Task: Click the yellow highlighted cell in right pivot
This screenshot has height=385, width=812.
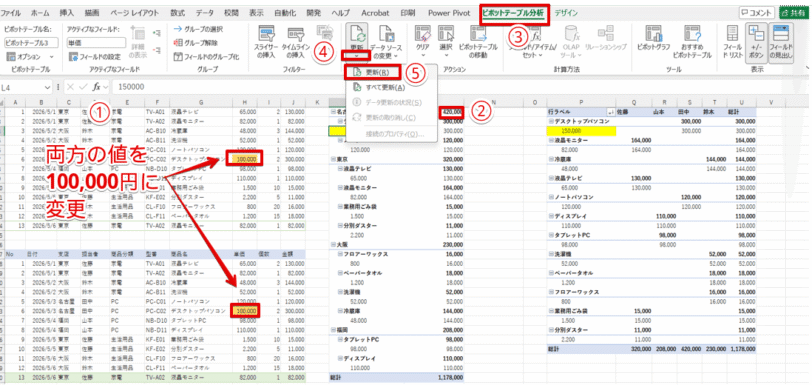Action: tap(581, 131)
